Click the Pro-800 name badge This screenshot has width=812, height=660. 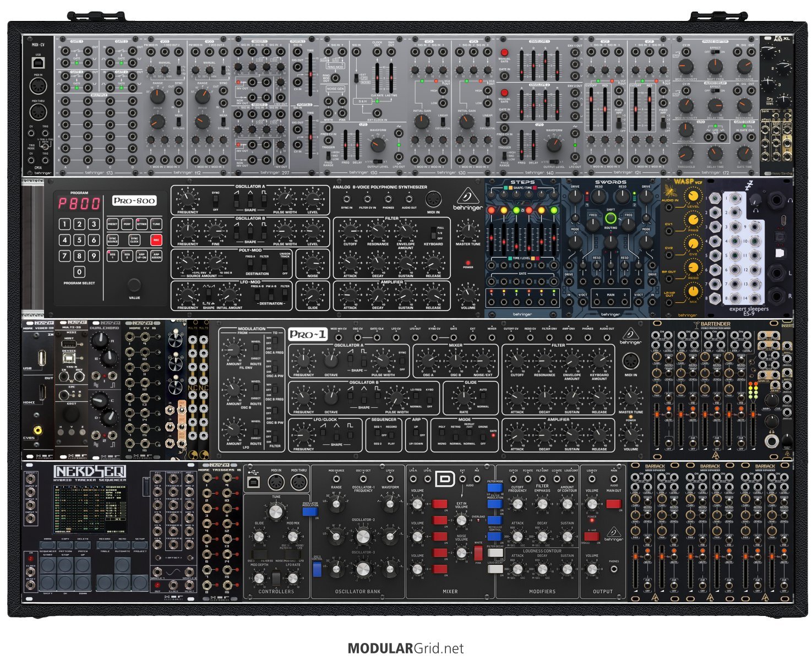tap(134, 200)
